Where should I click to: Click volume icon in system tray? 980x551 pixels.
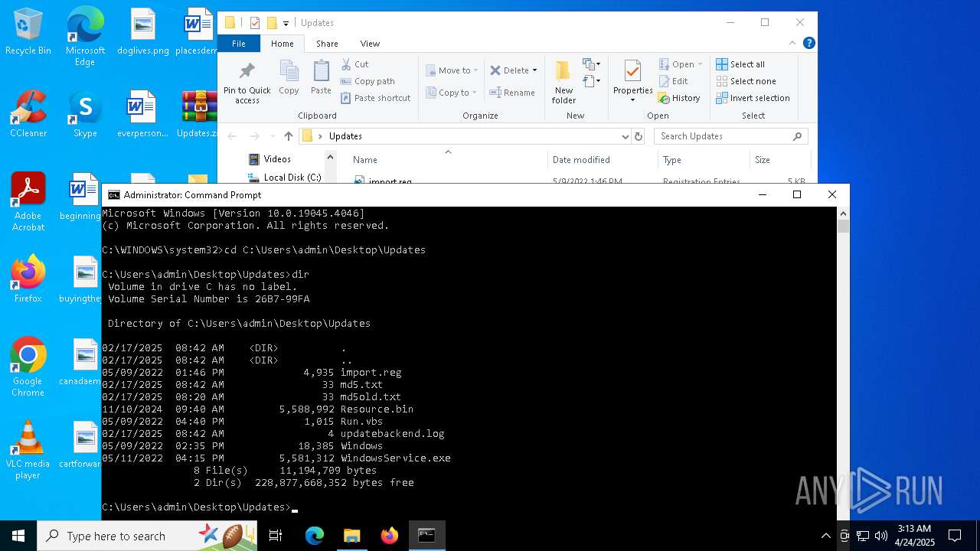[881, 536]
